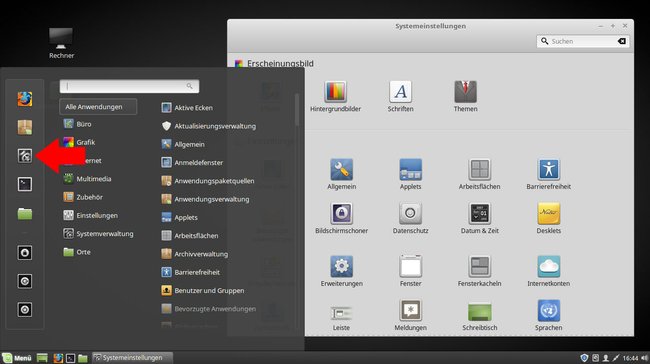Open Internetkonten settings

(x=548, y=271)
